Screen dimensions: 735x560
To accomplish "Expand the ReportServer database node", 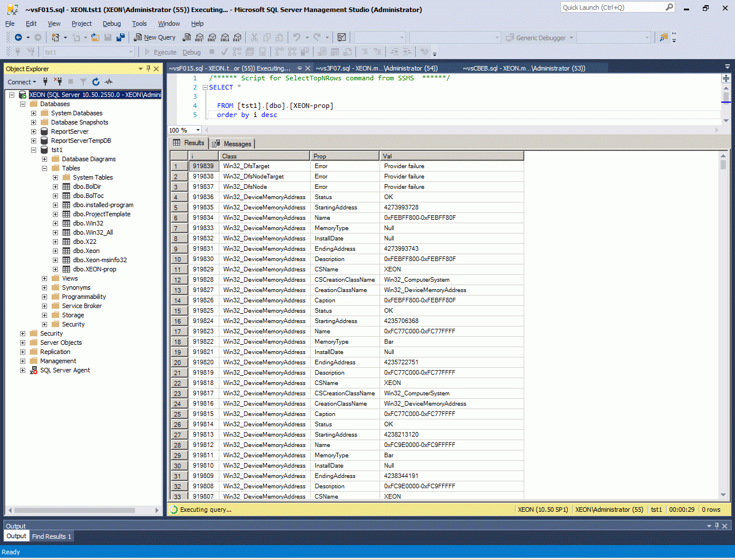I will (x=34, y=131).
